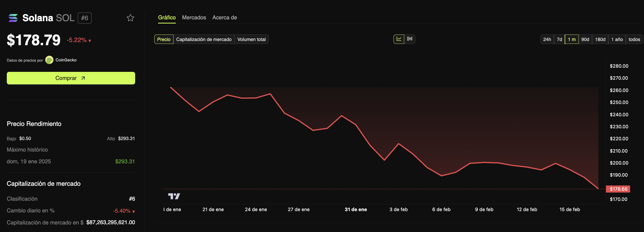Click the 15 de feb date marker
644x232 pixels.
click(x=570, y=210)
